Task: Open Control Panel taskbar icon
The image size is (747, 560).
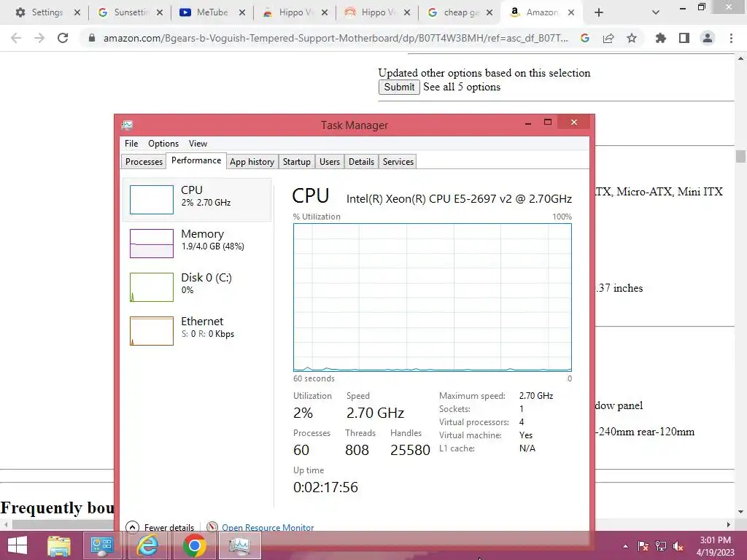Action: coord(102,545)
